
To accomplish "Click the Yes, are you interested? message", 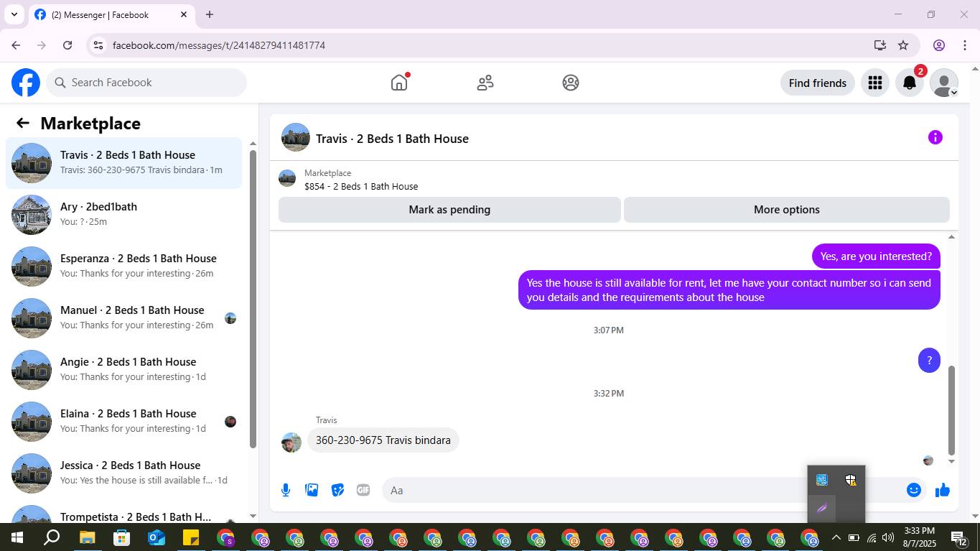I will pyautogui.click(x=876, y=256).
